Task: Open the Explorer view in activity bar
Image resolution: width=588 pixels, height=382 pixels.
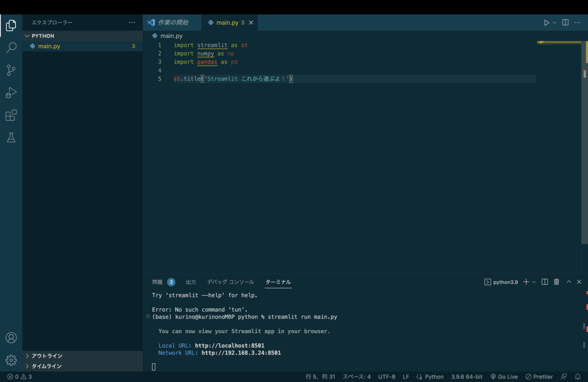Action: pos(11,25)
